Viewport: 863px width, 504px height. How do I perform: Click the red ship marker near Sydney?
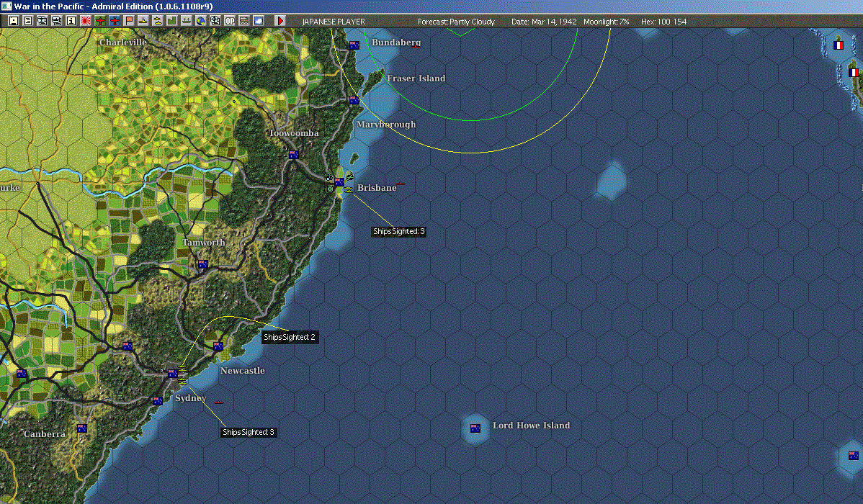point(218,402)
